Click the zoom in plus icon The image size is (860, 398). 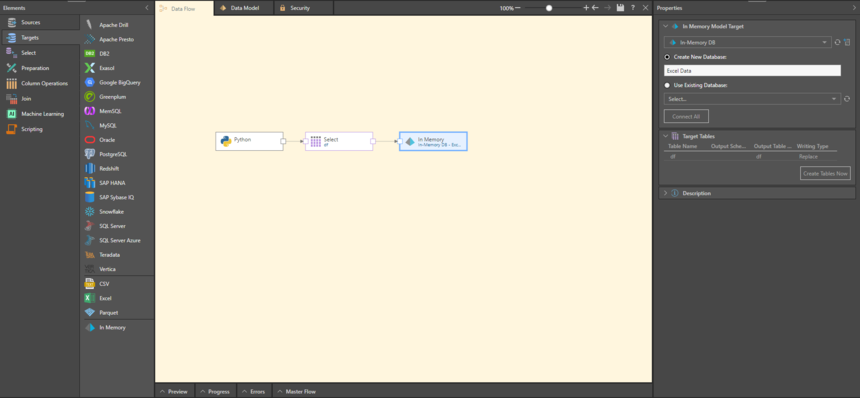point(586,8)
